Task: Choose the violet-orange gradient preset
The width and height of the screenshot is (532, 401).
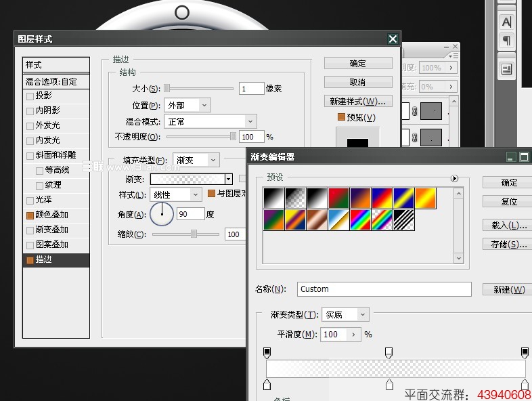Action: pyautogui.click(x=360, y=198)
